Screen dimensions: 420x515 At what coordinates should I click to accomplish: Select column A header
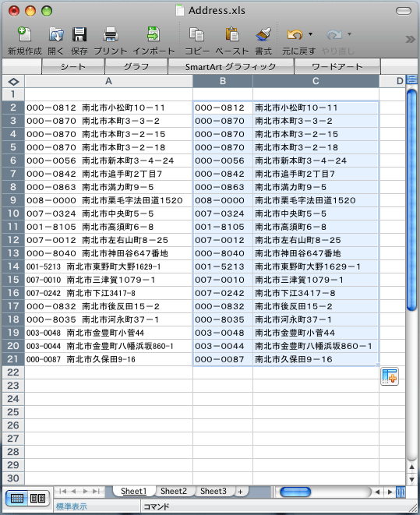pos(108,81)
